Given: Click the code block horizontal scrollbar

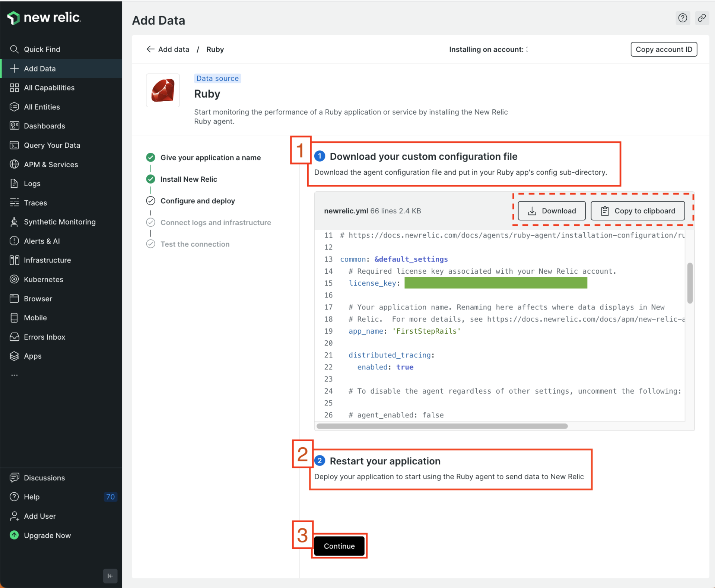Looking at the screenshot, I should (442, 426).
